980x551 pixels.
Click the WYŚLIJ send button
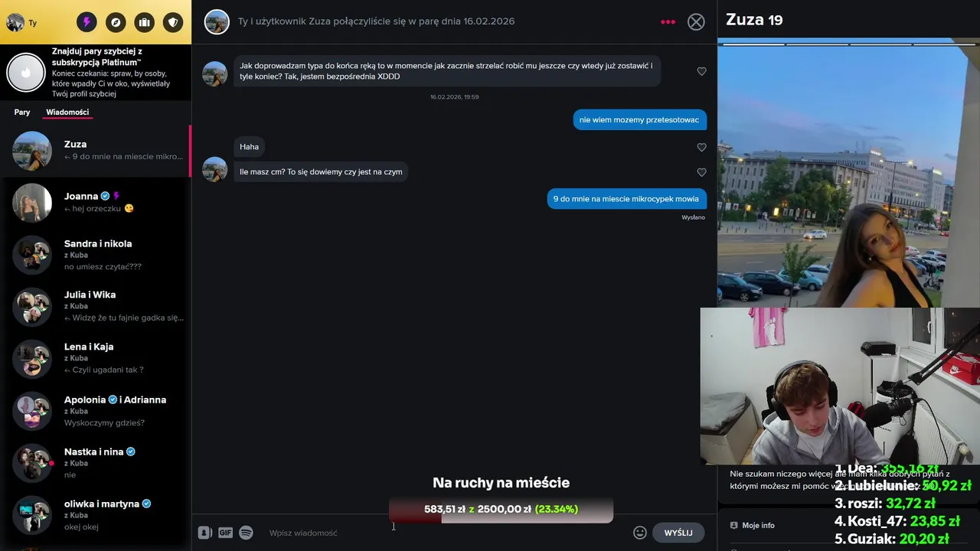point(678,533)
